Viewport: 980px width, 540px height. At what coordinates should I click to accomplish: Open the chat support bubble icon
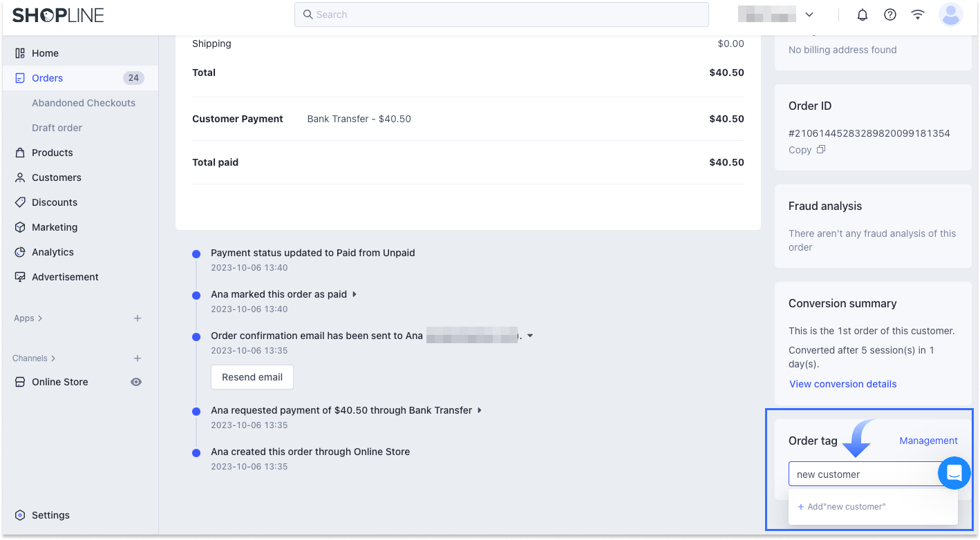(x=954, y=473)
